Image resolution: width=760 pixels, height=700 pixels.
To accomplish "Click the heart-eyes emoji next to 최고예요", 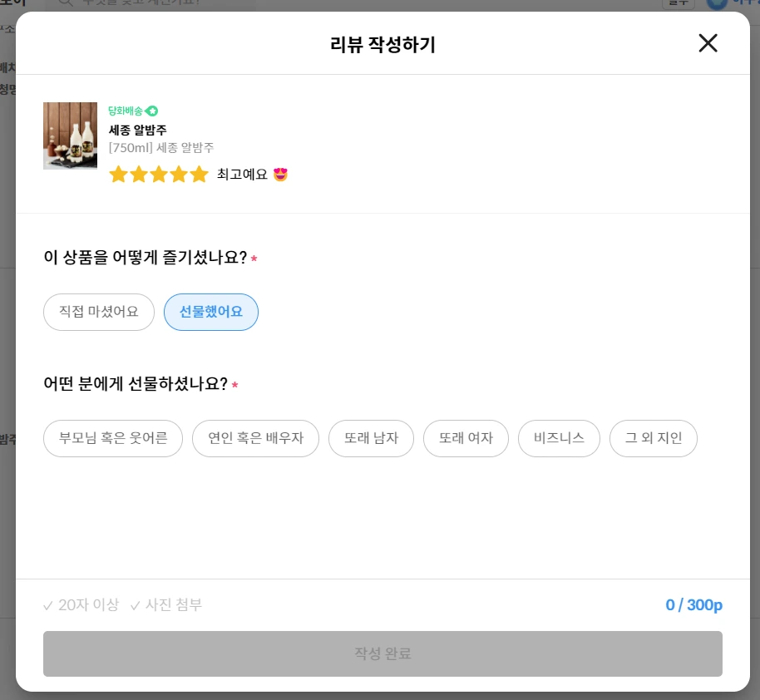I will click(281, 174).
